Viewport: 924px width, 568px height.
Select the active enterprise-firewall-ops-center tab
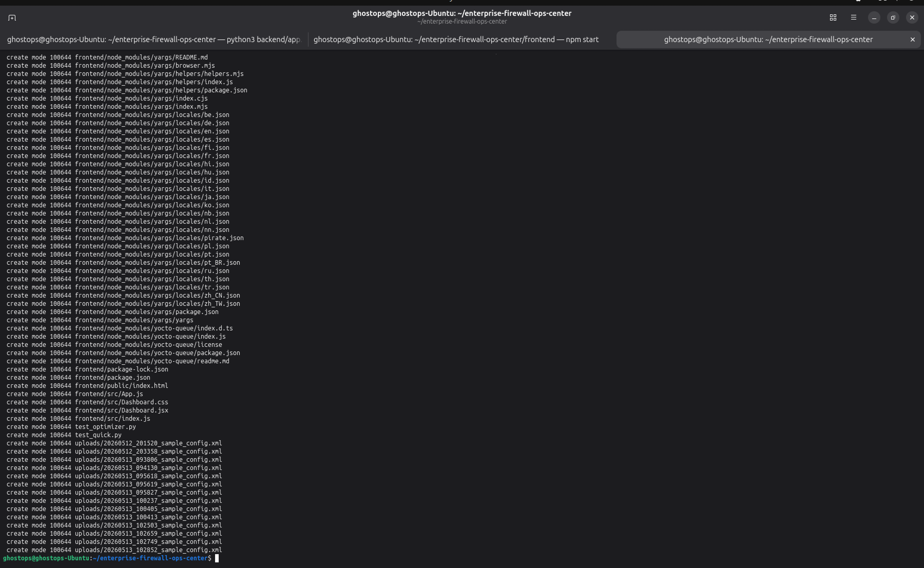(x=768, y=40)
